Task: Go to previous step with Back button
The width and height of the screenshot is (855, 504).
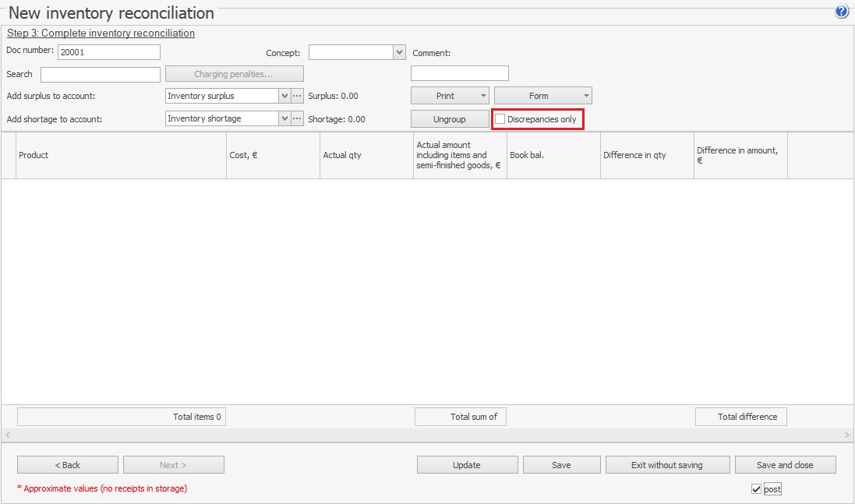Action: (68, 465)
